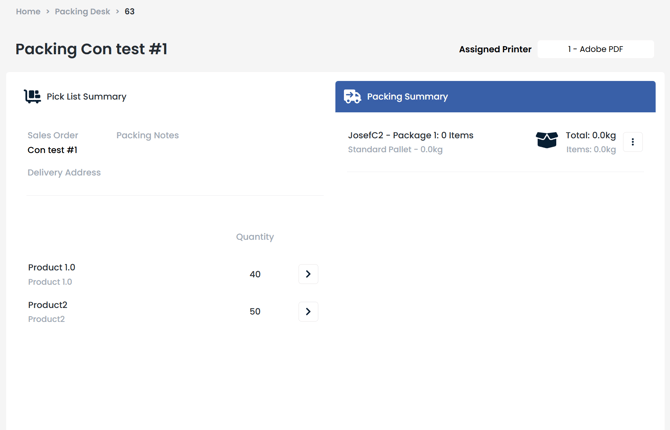Viewport: 670px width, 430px height.
Task: Click the arrow button for Product2
Action: 308,312
